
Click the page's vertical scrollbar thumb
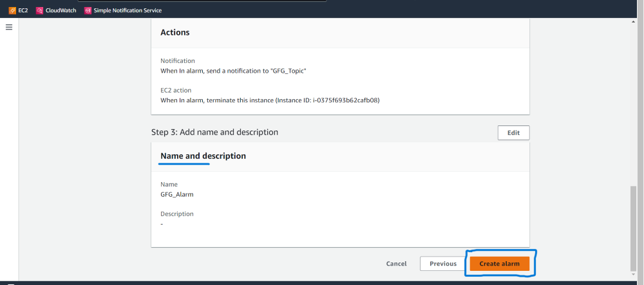633,228
